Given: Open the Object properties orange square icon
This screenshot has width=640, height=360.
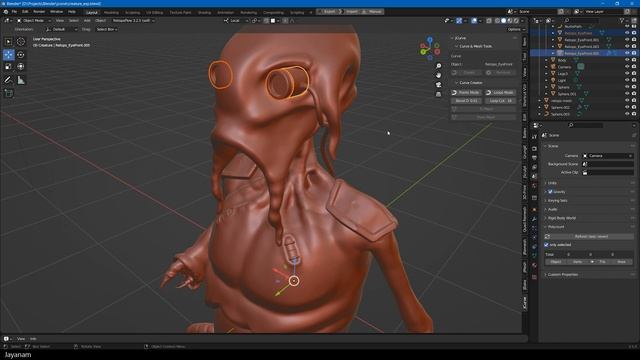Looking at the screenshot, I should [534, 209].
